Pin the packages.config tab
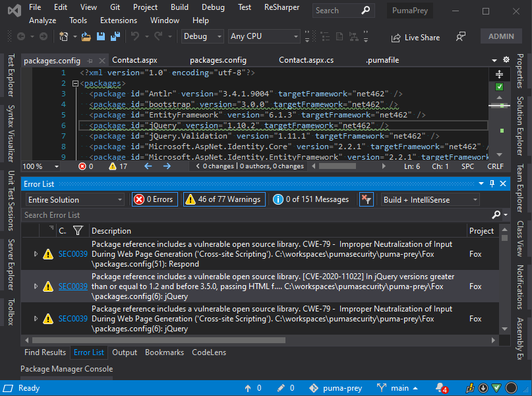The width and height of the screenshot is (532, 396). [90, 61]
